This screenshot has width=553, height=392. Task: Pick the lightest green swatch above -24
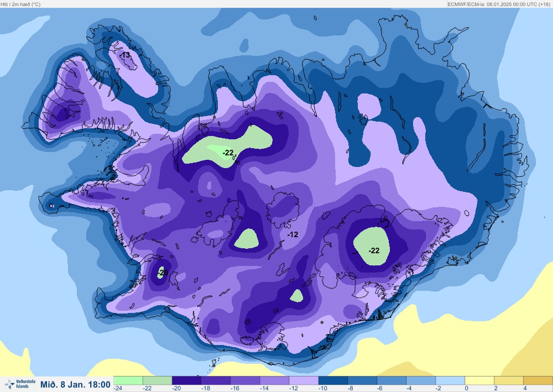point(128,380)
